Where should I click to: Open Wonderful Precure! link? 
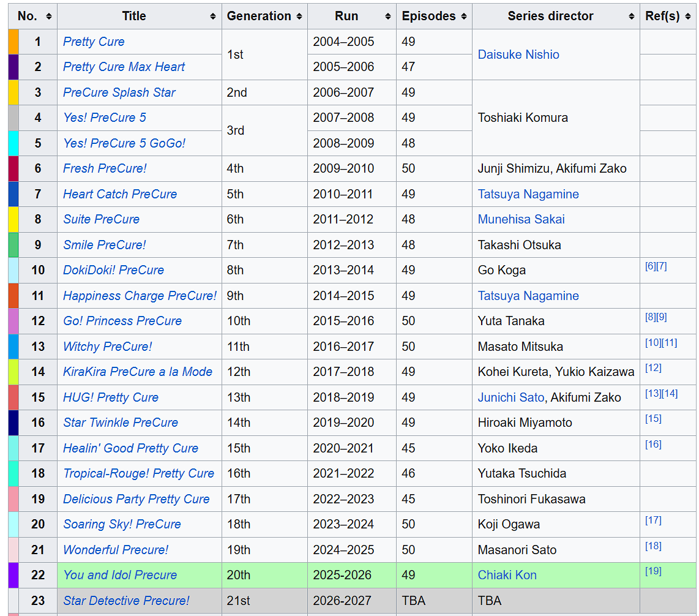[116, 550]
